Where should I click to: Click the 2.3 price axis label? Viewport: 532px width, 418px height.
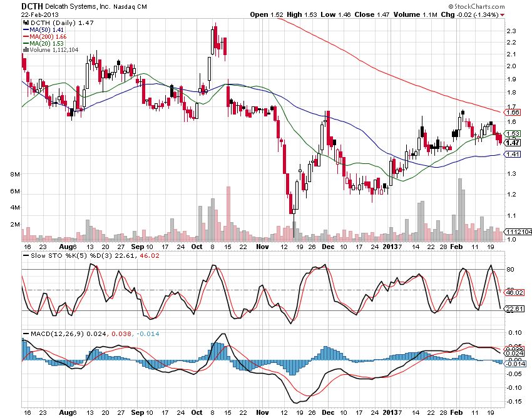pos(511,31)
